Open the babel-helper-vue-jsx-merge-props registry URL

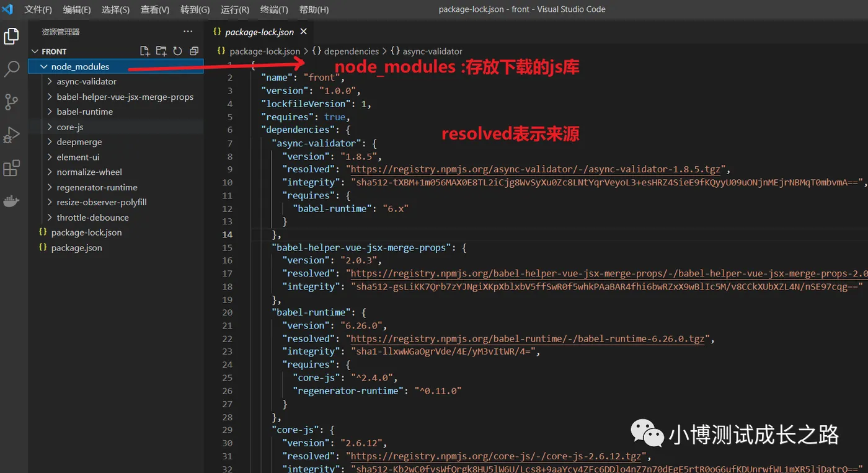609,273
